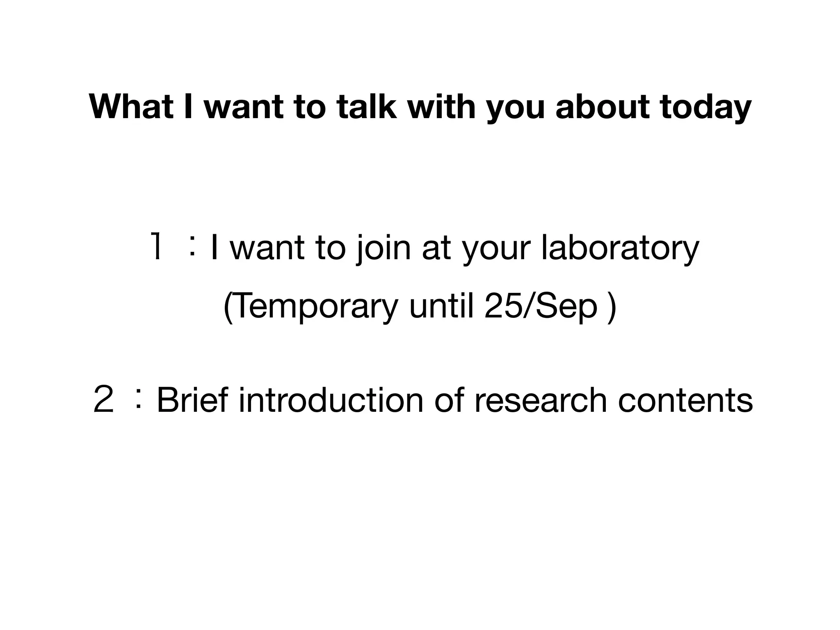This screenshot has width=840, height=630.
Task: Click the word "introduction"
Action: (x=331, y=400)
